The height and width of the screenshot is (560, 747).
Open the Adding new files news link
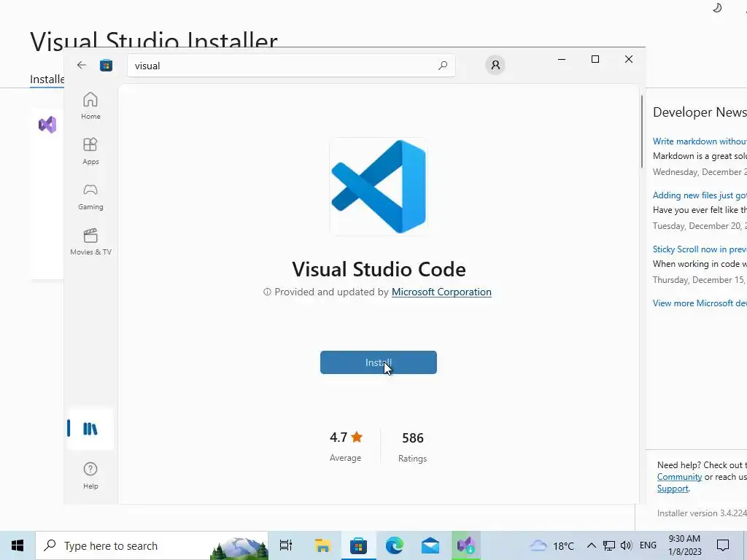700,195
